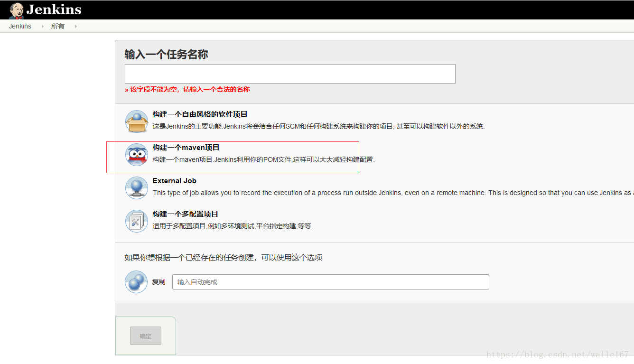Choose the External Job title
The height and width of the screenshot is (364, 634).
click(174, 181)
